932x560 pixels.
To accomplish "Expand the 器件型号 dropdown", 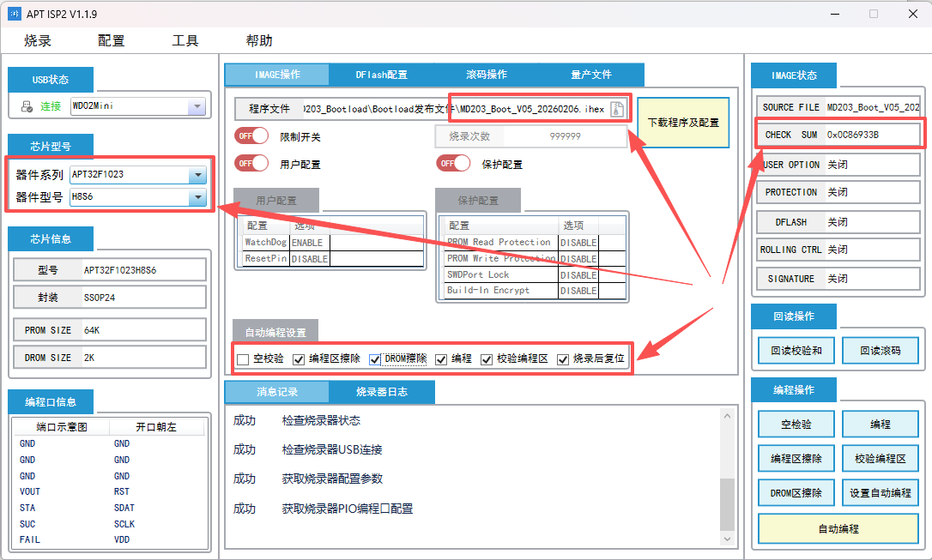I will pos(197,198).
